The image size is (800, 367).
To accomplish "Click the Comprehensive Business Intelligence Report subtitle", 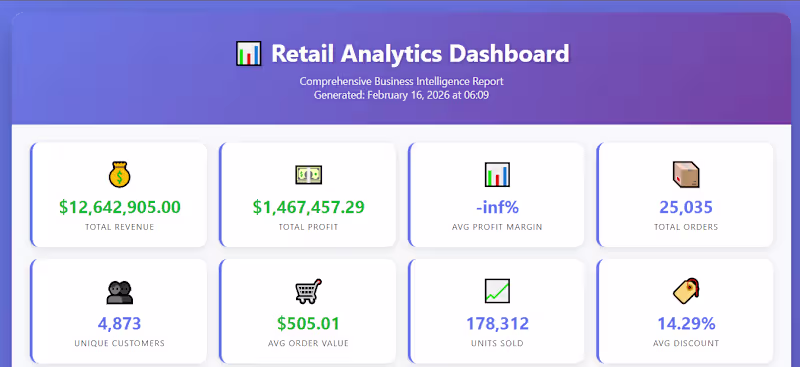I will tap(402, 81).
